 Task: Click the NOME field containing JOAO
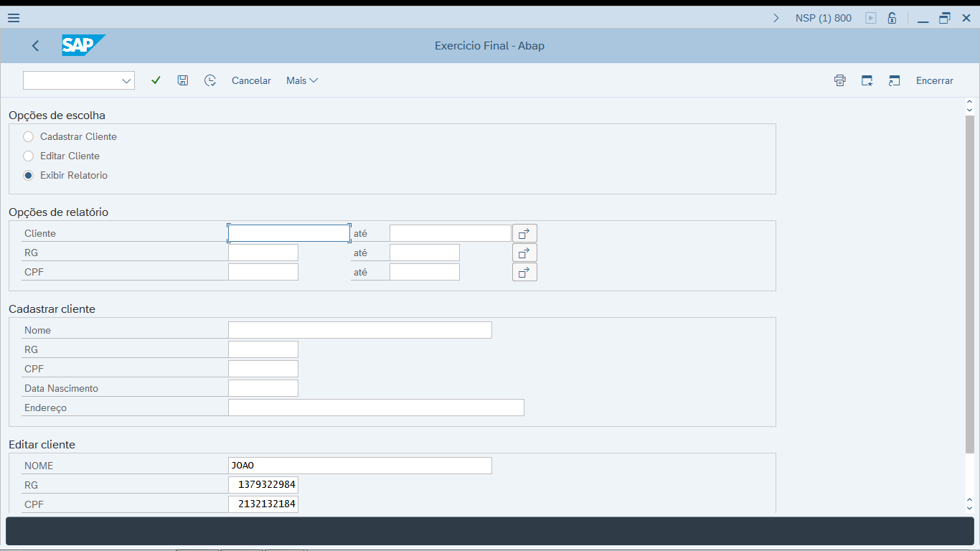(x=359, y=466)
